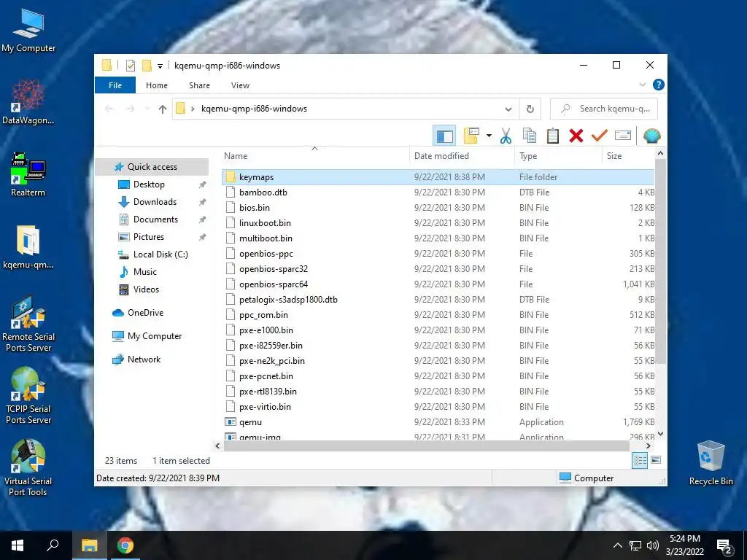The width and height of the screenshot is (747, 560).
Task: Sort by the Name column header
Action: pyautogui.click(x=314, y=156)
